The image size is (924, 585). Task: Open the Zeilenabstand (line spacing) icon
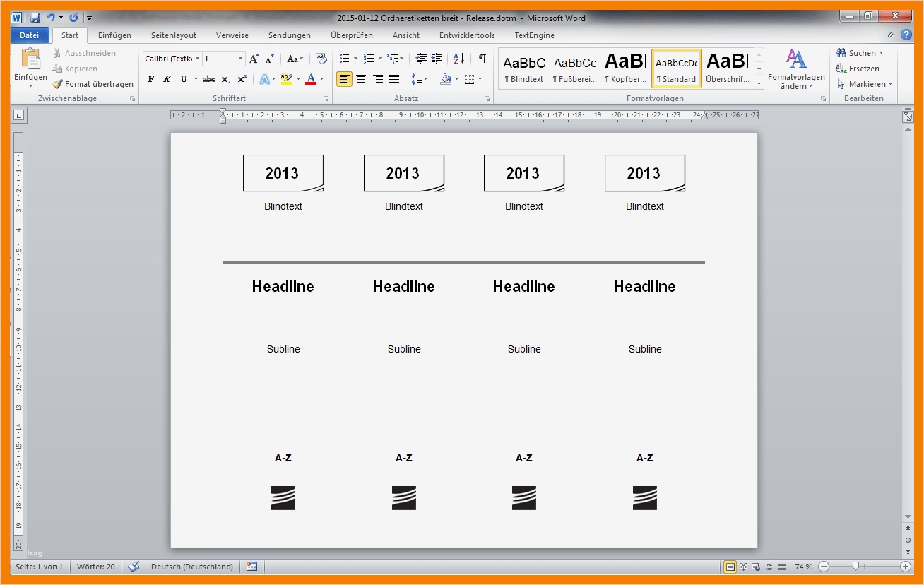click(x=420, y=78)
